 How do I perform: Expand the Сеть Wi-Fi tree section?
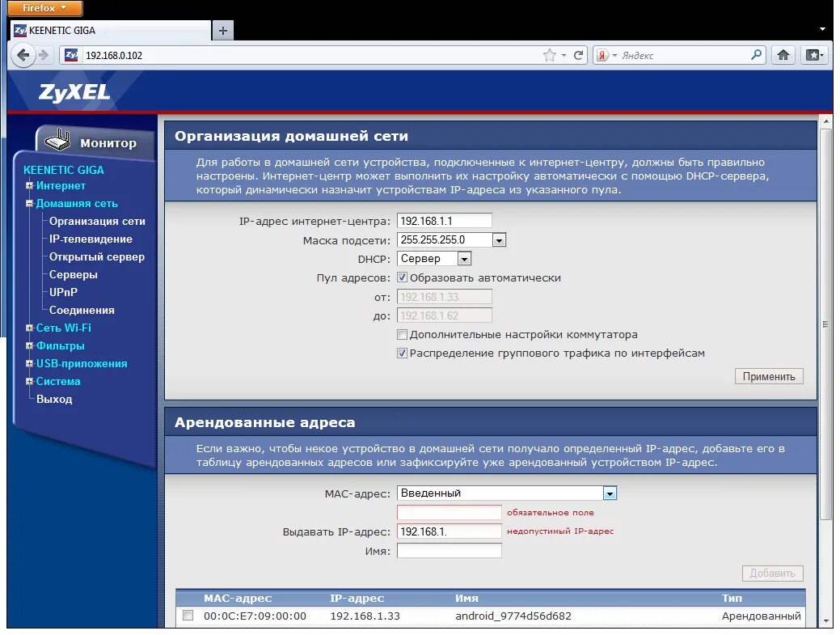click(29, 328)
